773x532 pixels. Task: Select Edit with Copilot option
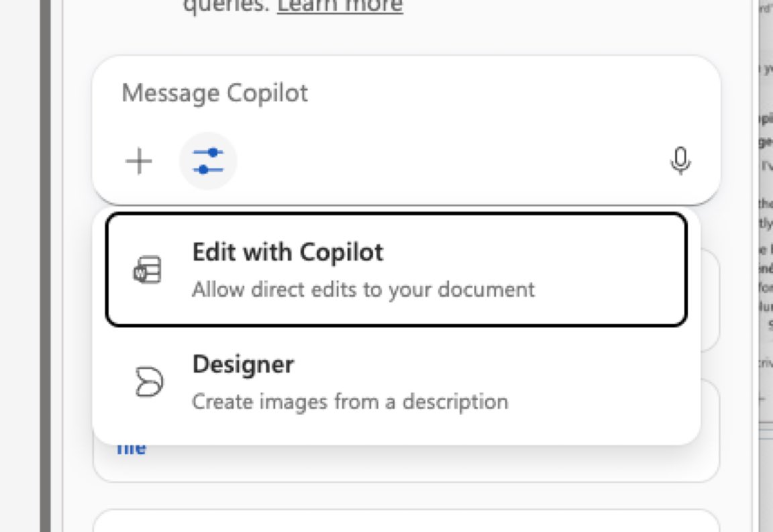tap(397, 269)
